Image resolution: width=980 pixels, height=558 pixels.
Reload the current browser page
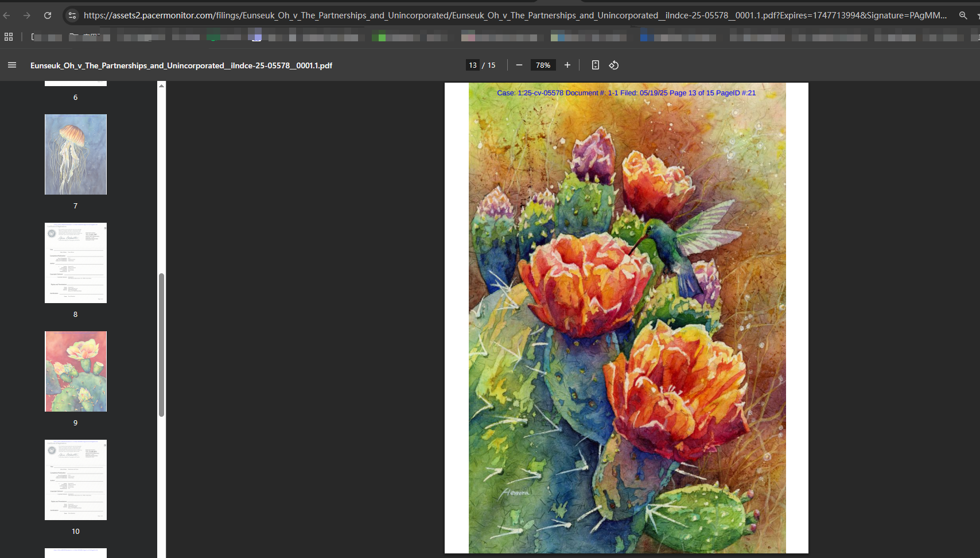click(48, 15)
